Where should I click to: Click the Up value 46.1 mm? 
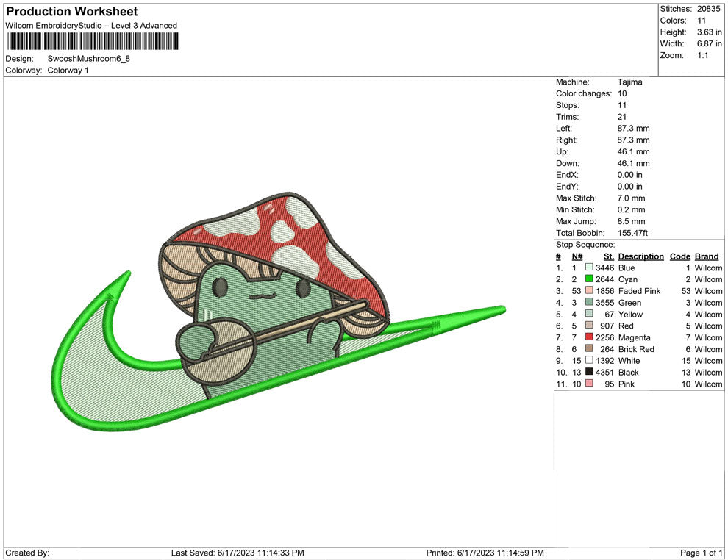point(633,151)
